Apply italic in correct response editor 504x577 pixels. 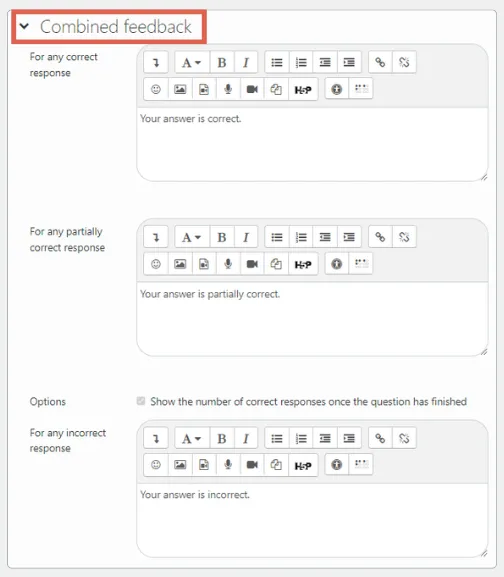246,63
